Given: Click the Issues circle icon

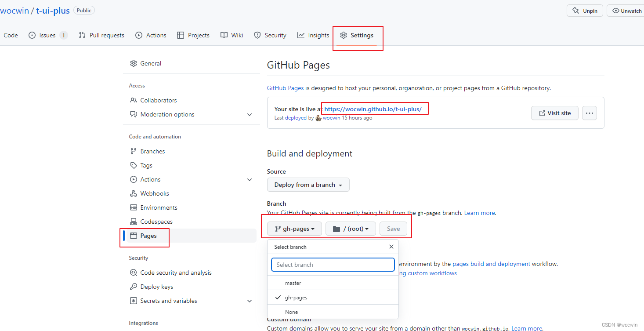Looking at the screenshot, I should (x=32, y=35).
